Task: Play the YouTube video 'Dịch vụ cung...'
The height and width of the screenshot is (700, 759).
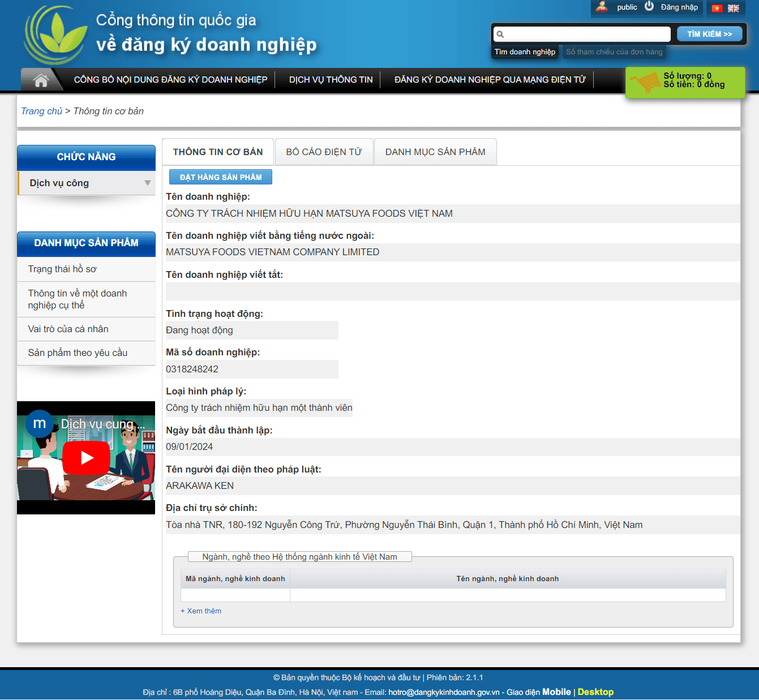Action: click(x=86, y=457)
